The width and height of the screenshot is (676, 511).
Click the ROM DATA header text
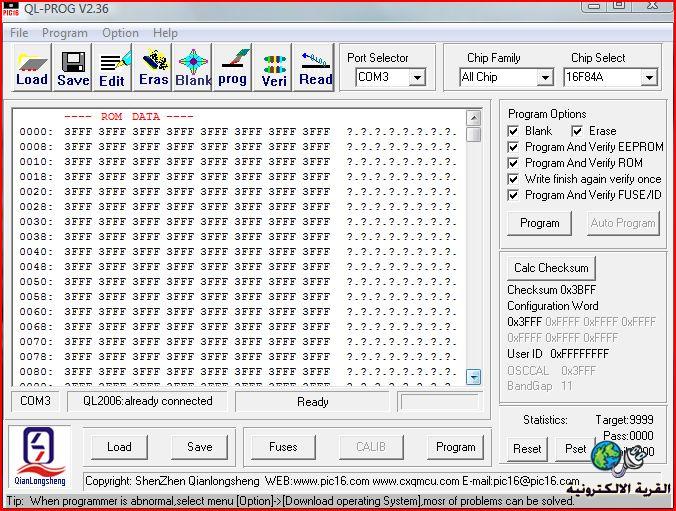coord(128,116)
